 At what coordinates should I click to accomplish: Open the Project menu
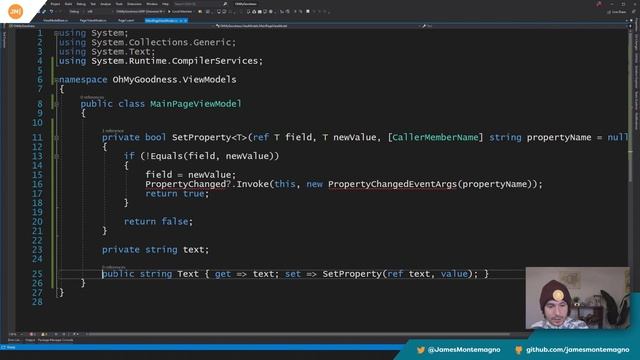[56, 4]
